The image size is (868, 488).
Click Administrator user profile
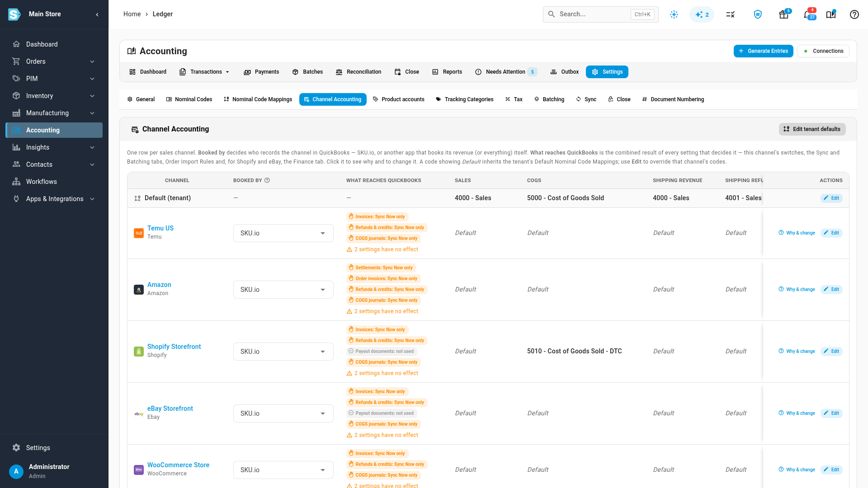pos(54,471)
